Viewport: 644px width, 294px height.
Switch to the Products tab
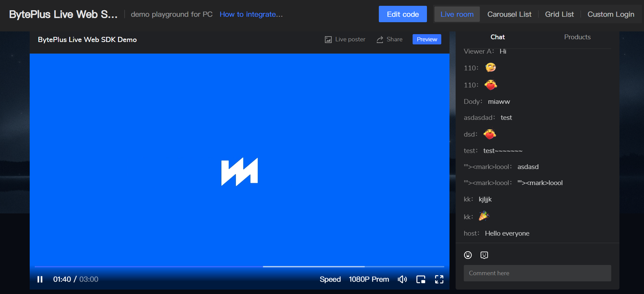tap(577, 37)
